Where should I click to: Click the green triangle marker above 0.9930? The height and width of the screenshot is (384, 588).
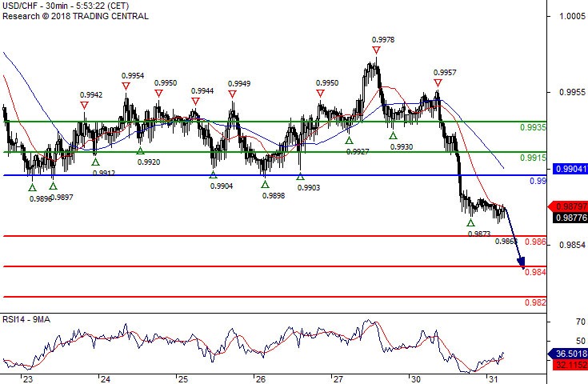tap(393, 136)
